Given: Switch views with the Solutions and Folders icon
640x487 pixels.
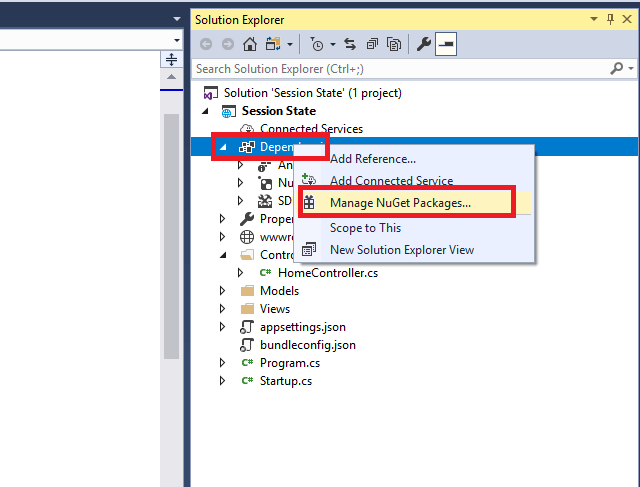Looking at the screenshot, I should tap(273, 44).
